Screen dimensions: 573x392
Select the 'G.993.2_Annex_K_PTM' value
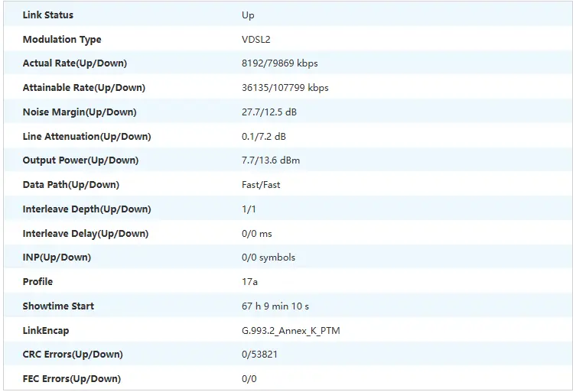coord(291,331)
